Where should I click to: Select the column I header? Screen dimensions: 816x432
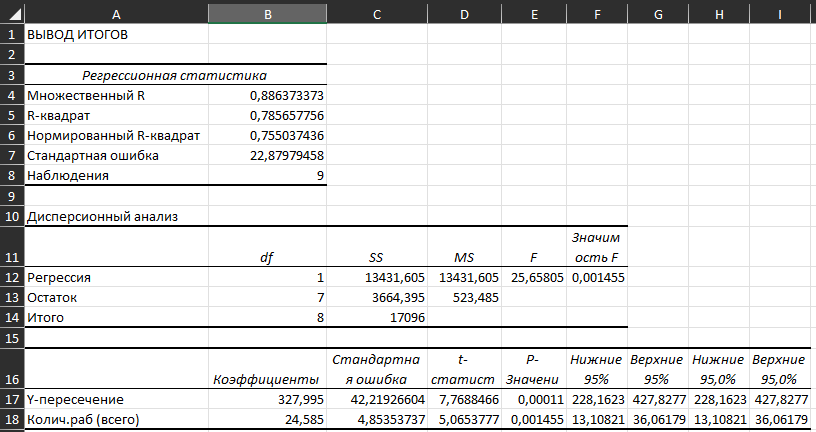pyautogui.click(x=780, y=12)
